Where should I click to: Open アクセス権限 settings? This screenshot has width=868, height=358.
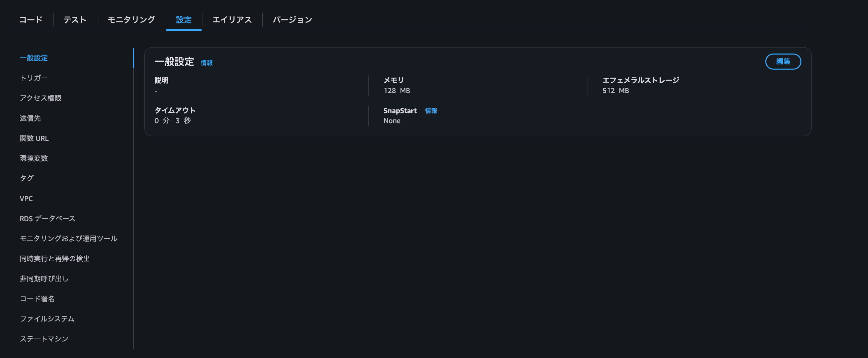40,98
